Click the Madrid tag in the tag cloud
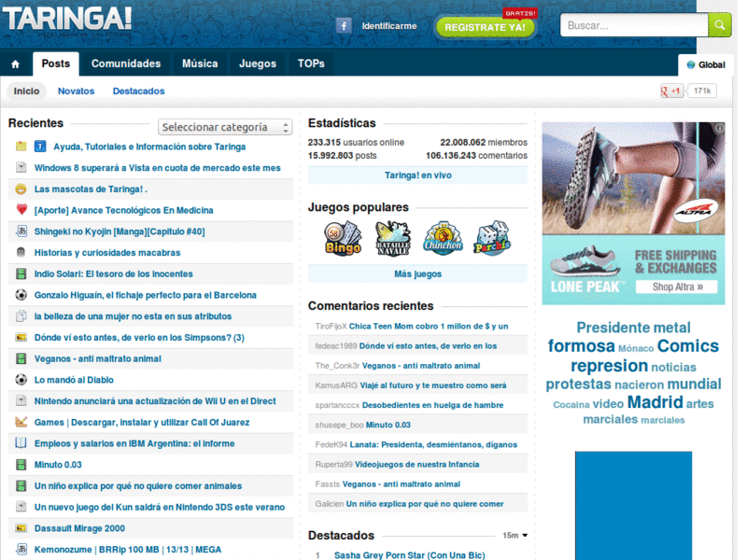Screen dimensions: 747x560 click(655, 402)
